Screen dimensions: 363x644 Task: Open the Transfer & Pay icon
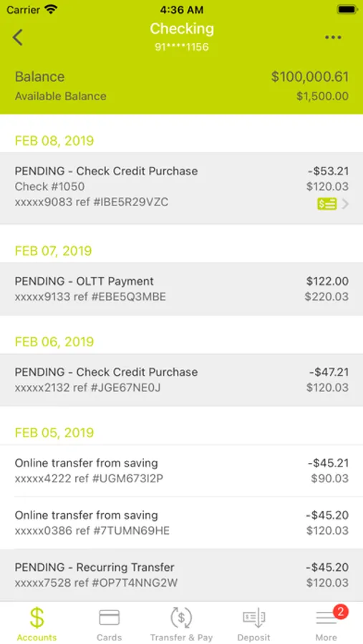(181, 618)
